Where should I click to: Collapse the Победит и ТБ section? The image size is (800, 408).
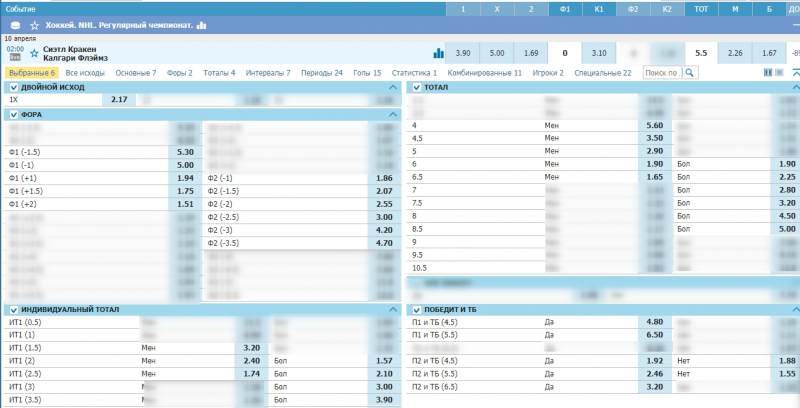793,310
